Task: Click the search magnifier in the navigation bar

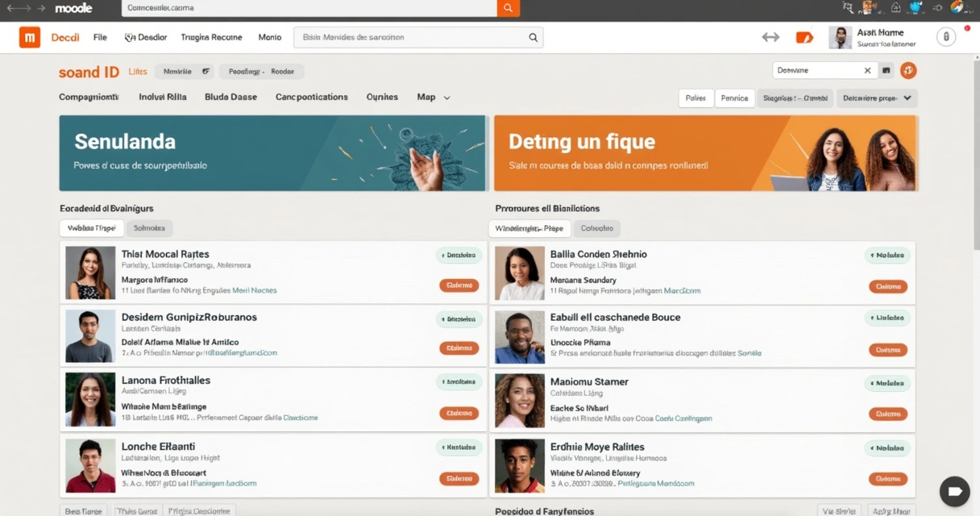Action: [532, 37]
